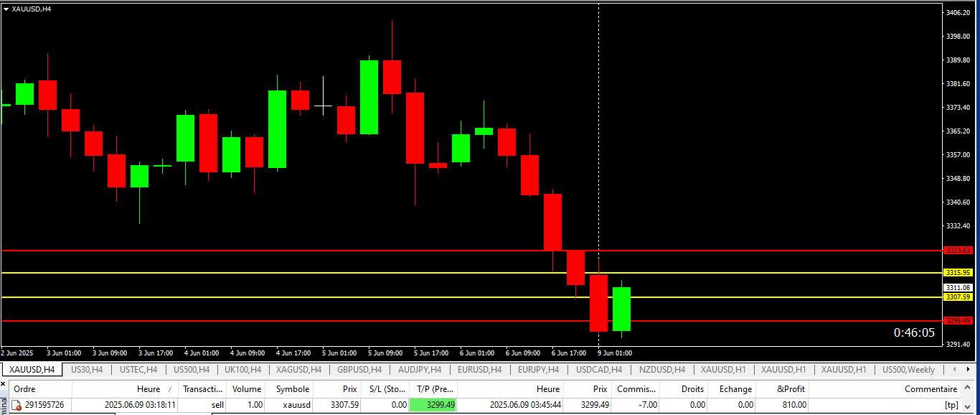Click the Volume column header
The height and width of the screenshot is (415, 980).
pos(247,389)
